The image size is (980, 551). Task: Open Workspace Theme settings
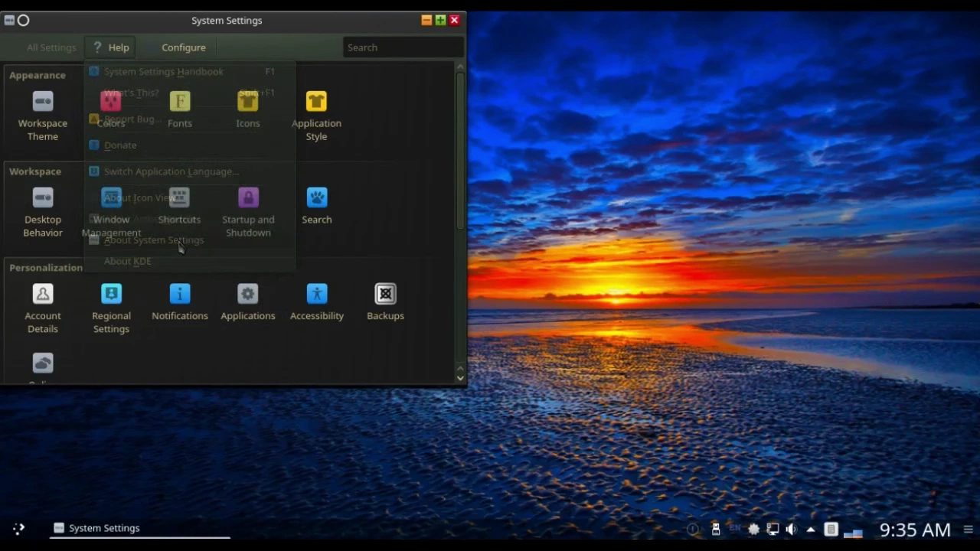click(x=43, y=116)
